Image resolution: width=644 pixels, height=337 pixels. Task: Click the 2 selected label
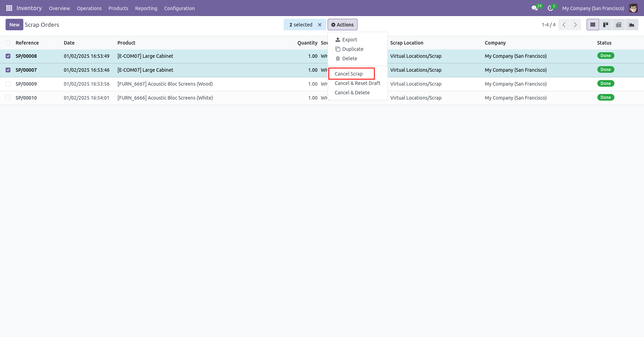pos(301,25)
